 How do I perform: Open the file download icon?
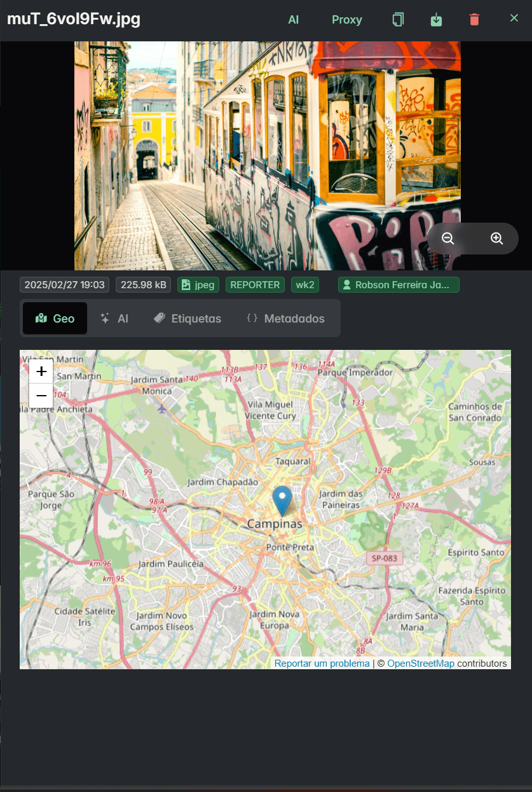pos(436,19)
